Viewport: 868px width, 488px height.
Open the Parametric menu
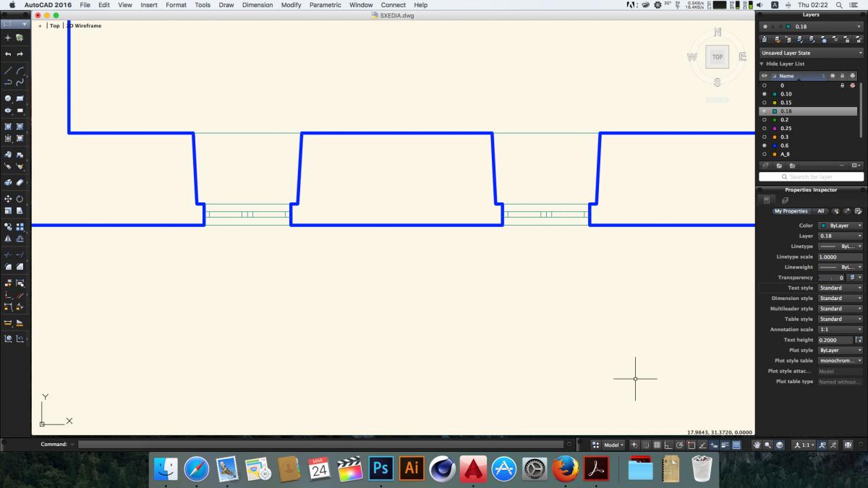click(325, 5)
